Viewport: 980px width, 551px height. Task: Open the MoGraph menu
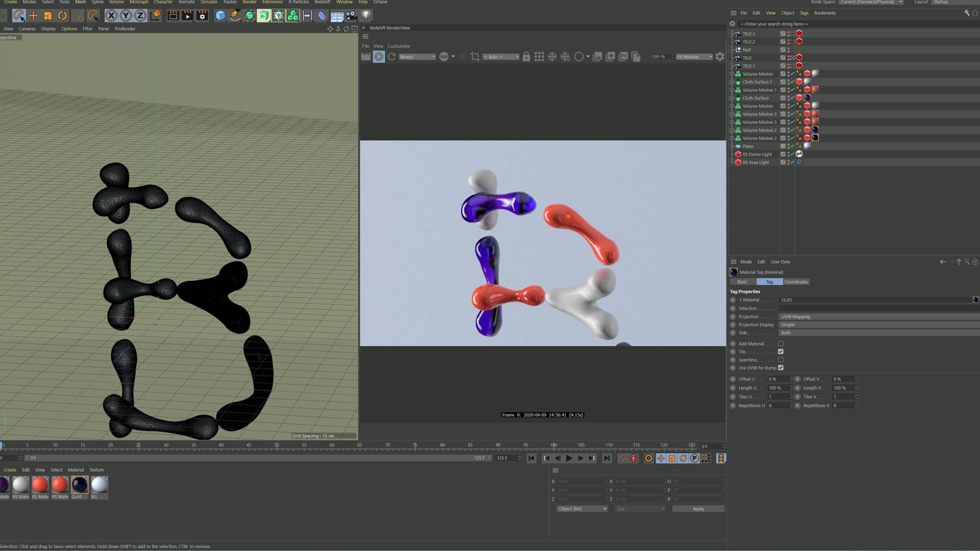[139, 2]
